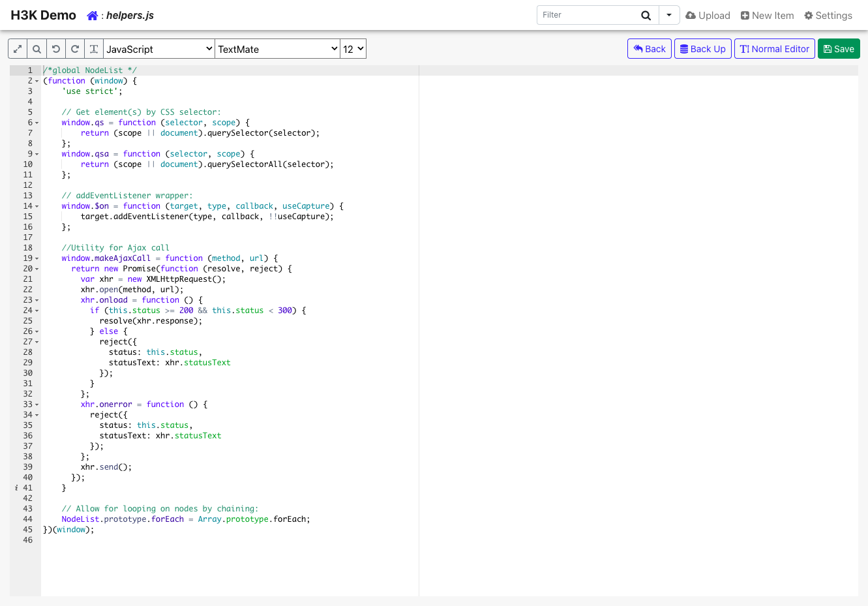This screenshot has width=868, height=606.
Task: Click the helpers.js filename in breadcrumb
Action: [130, 16]
